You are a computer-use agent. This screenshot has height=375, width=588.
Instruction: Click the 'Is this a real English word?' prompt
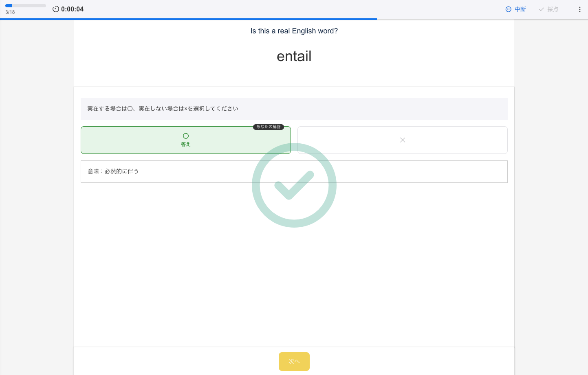pyautogui.click(x=294, y=31)
